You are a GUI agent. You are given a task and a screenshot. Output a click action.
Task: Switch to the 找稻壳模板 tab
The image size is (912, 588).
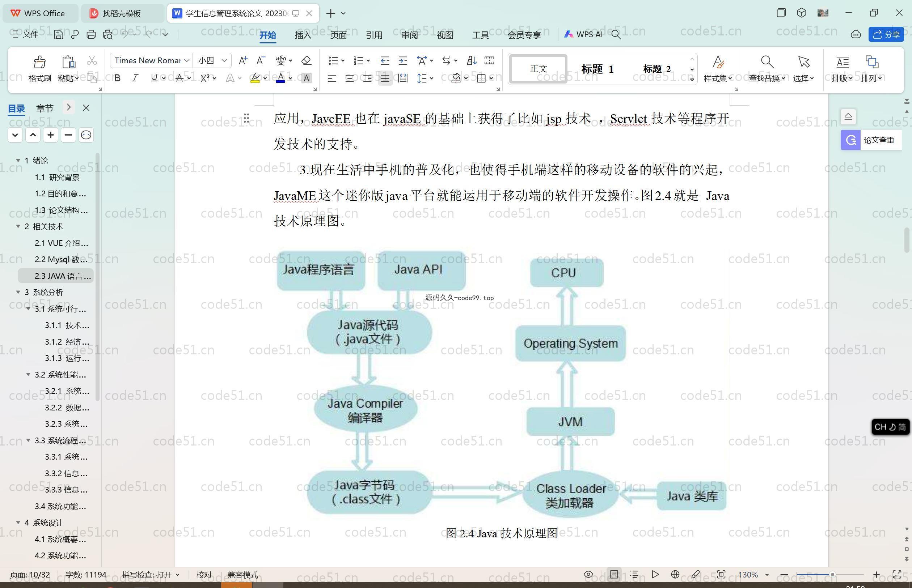click(x=122, y=13)
